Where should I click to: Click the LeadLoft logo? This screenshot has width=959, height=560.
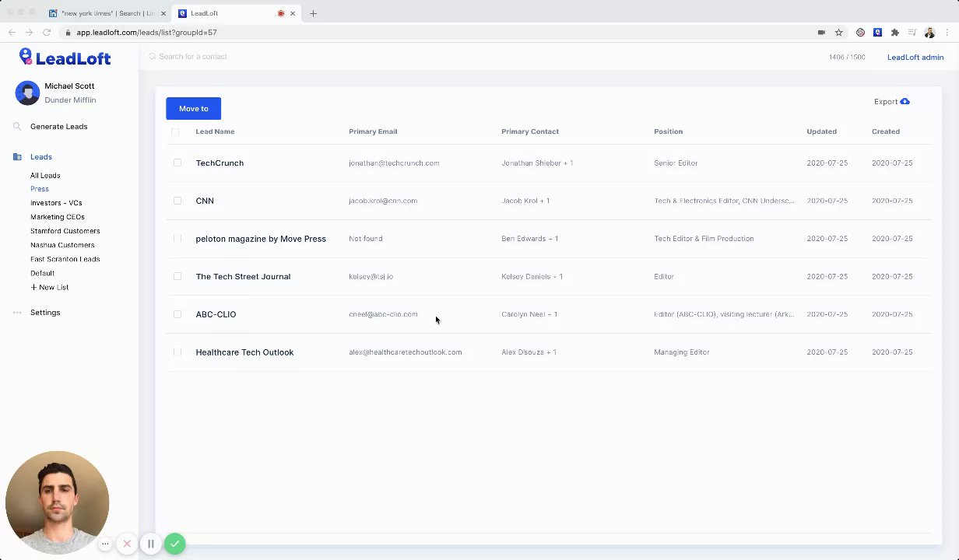coord(65,58)
